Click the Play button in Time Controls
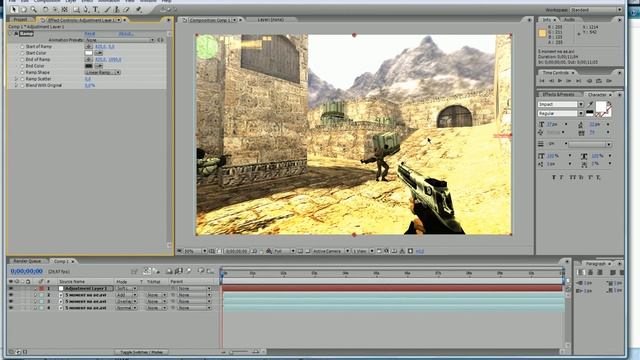640x360 pixels. tap(560, 81)
